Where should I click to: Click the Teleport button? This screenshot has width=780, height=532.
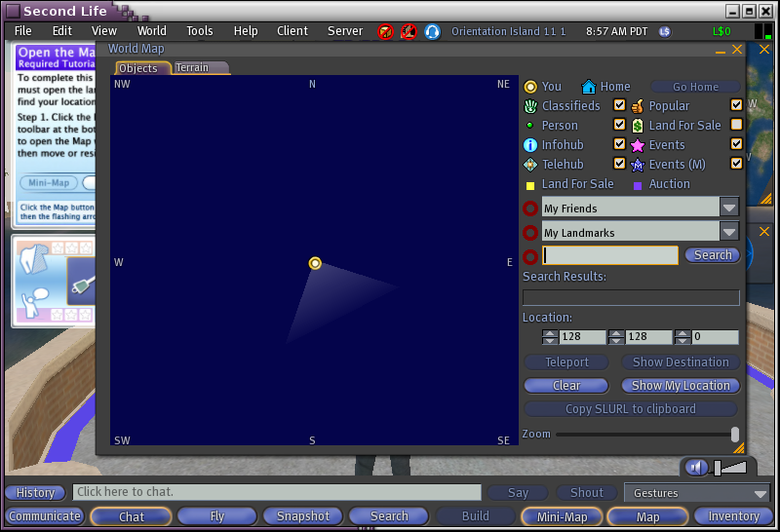(x=566, y=361)
